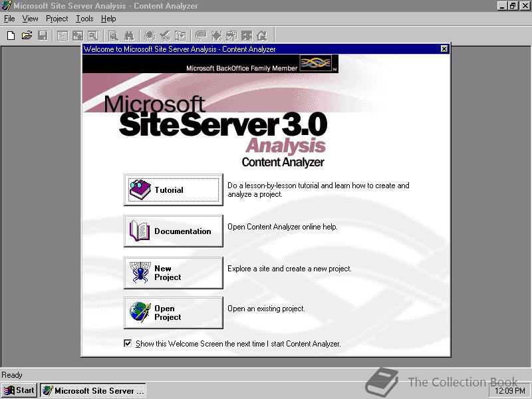Click the open book icon on Documentation
Screen dimensions: 532x399
point(140,231)
